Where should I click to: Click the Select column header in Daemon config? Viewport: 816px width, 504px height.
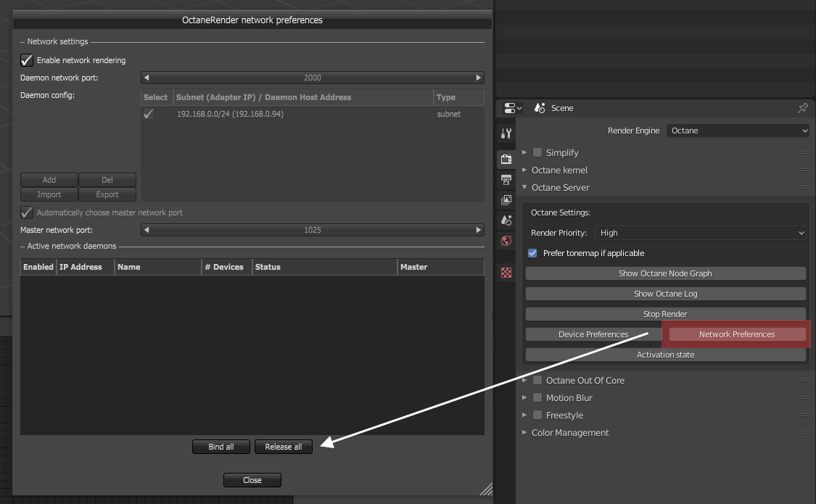pyautogui.click(x=157, y=97)
